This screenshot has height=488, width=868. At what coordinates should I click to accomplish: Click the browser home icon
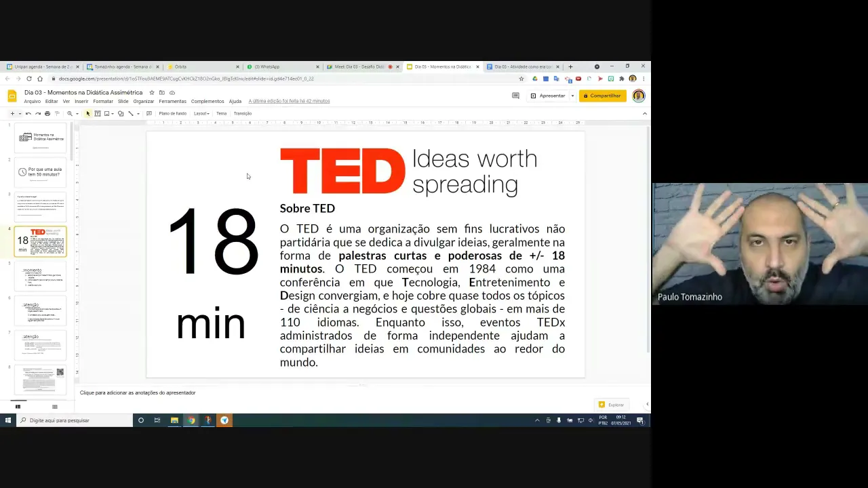[x=39, y=79]
